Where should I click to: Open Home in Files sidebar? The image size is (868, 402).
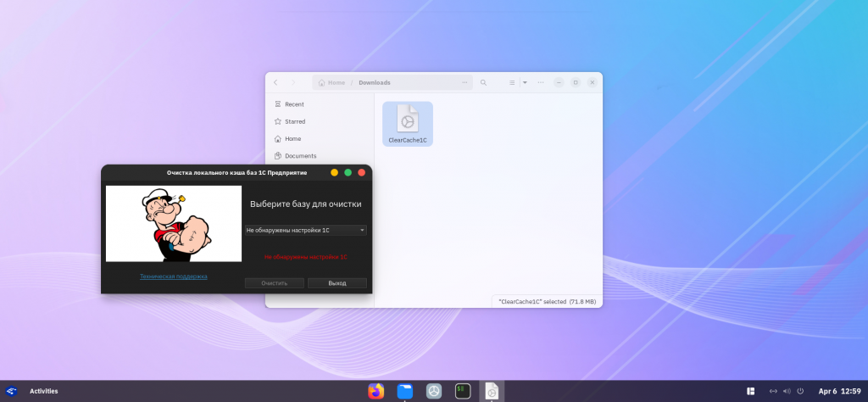tap(320, 138)
